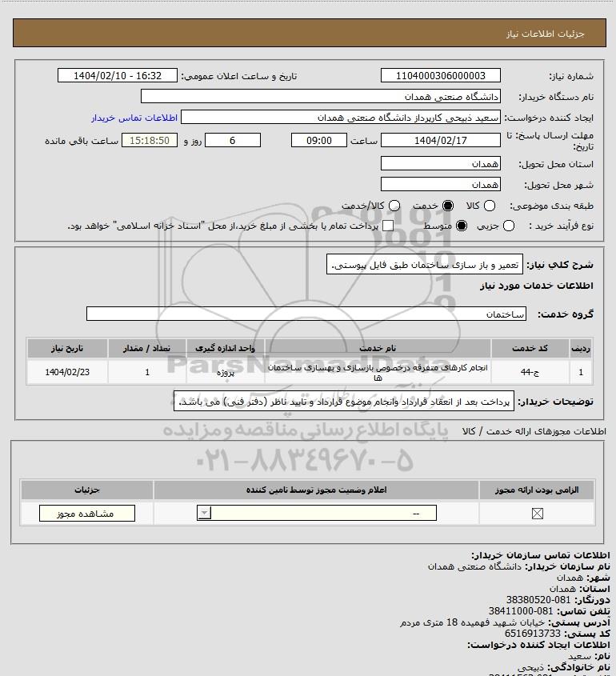This screenshot has height=676, width=616.
Task: Open the اطلاعات تماس خریدار link
Action: (x=134, y=118)
